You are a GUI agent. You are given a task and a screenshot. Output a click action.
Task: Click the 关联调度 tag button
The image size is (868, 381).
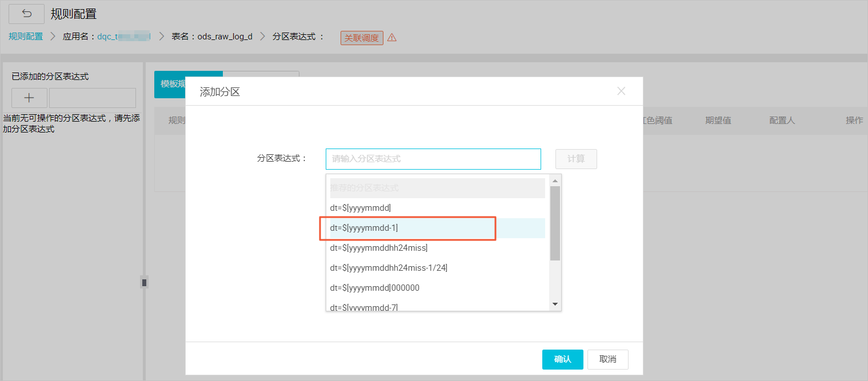[x=362, y=38]
